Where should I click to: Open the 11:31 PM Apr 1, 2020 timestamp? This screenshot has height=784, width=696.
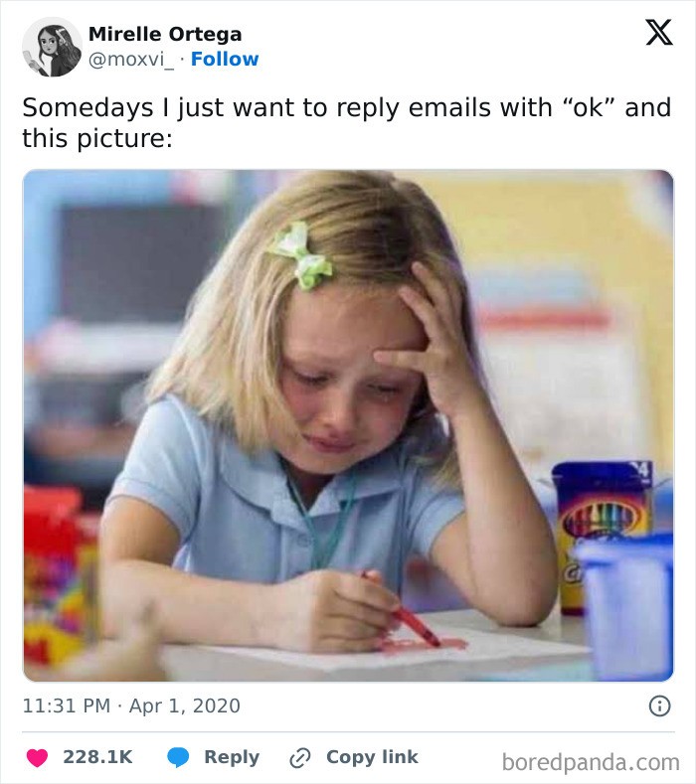[x=131, y=706]
